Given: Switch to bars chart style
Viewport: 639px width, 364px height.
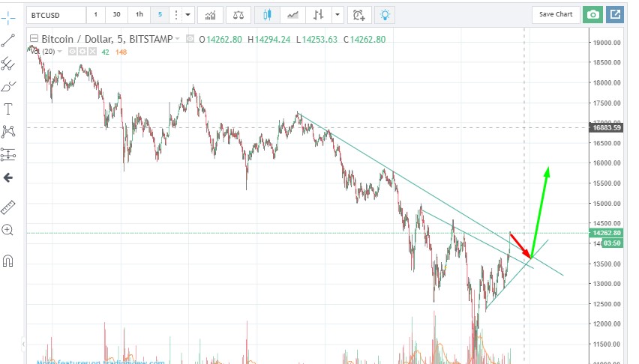Looking at the screenshot, I should tap(318, 15).
